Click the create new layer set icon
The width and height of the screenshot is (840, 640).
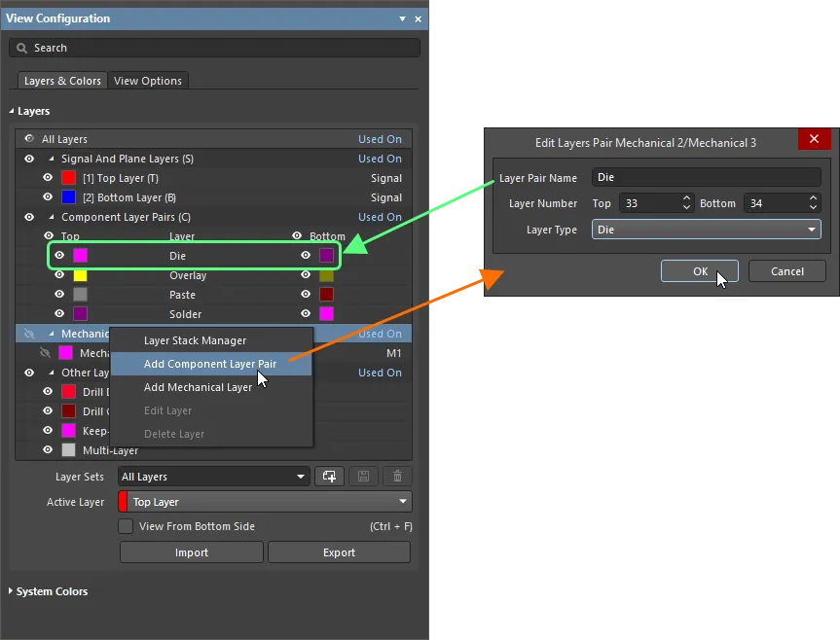click(329, 477)
